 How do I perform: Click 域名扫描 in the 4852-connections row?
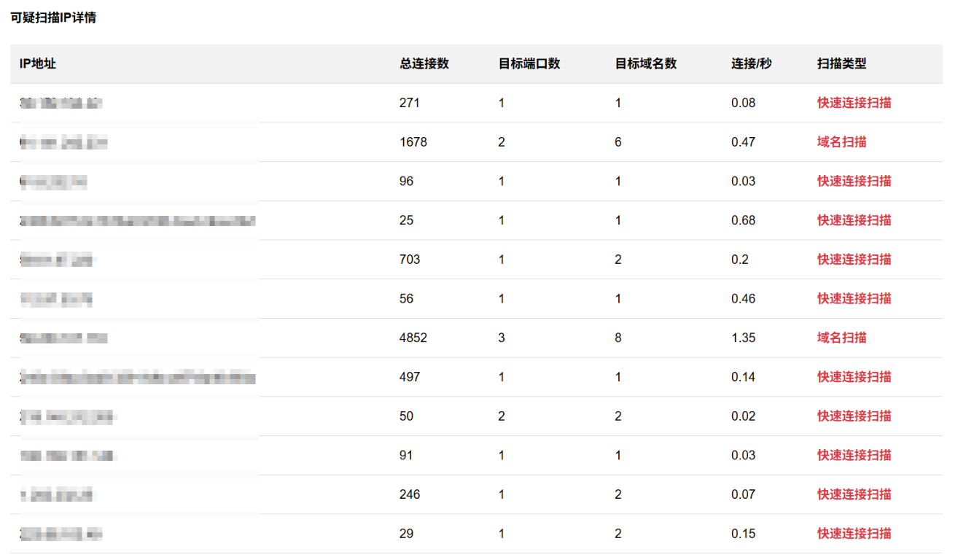842,338
